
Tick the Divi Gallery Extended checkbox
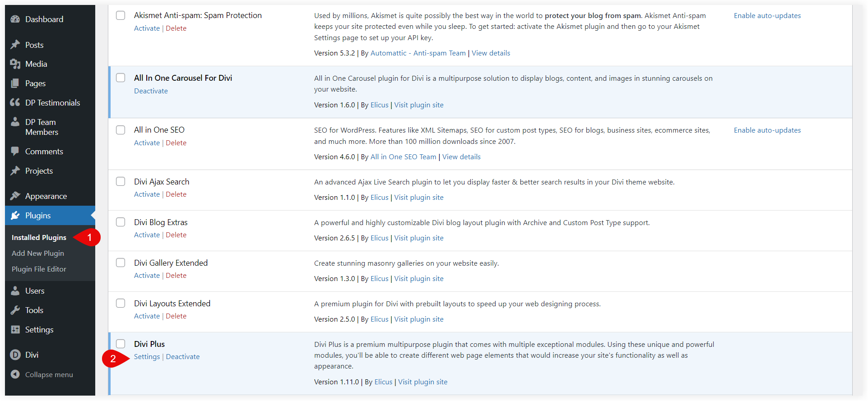click(x=121, y=263)
